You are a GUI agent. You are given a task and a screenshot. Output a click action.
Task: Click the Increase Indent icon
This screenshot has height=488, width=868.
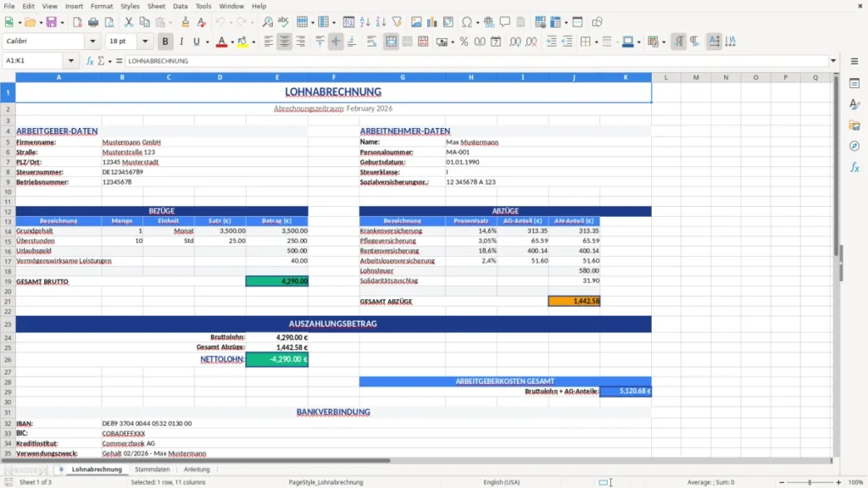click(551, 42)
